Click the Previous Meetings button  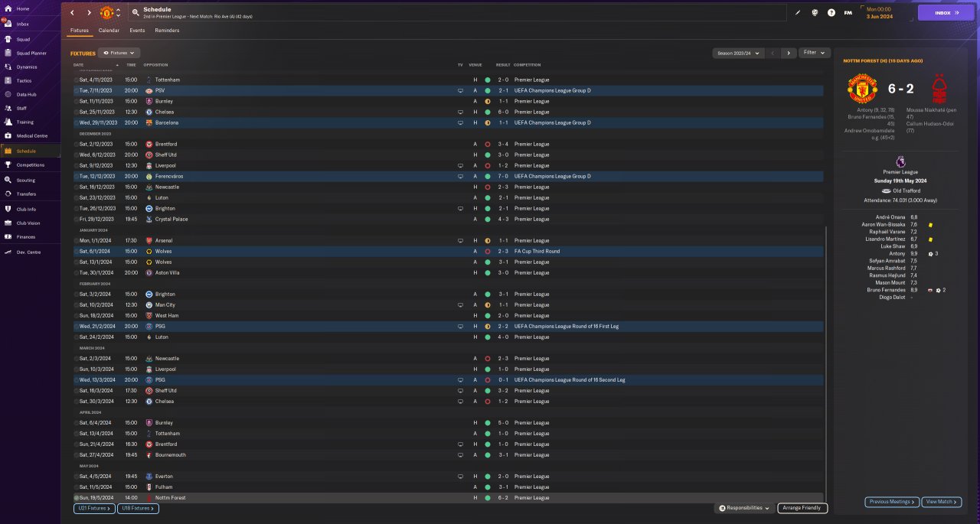point(892,502)
